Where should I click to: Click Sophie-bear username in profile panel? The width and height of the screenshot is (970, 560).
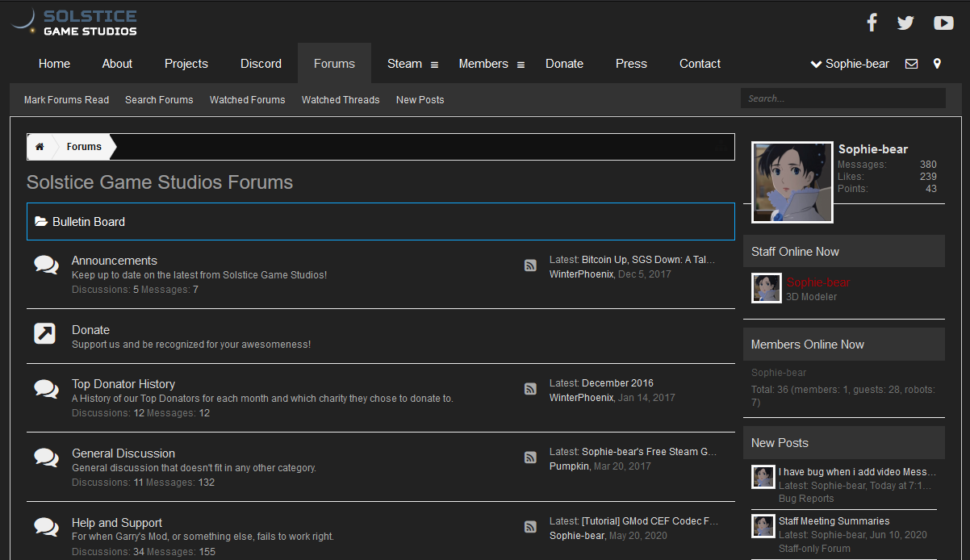[x=873, y=149]
